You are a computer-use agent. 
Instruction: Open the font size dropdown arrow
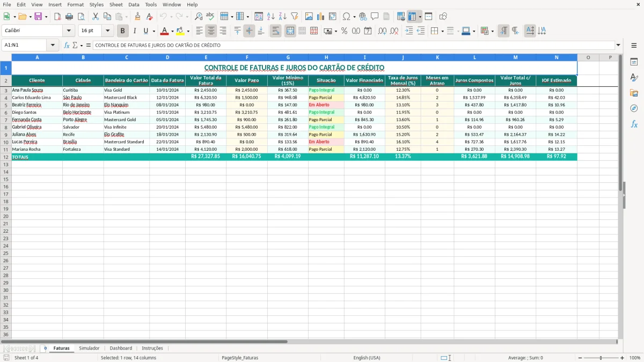coord(107,31)
